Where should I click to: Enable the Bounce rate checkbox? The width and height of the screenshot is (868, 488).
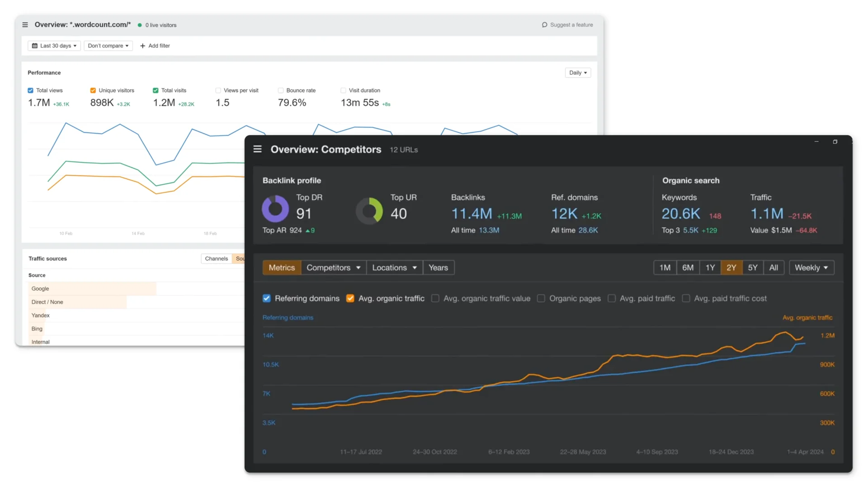[281, 90]
